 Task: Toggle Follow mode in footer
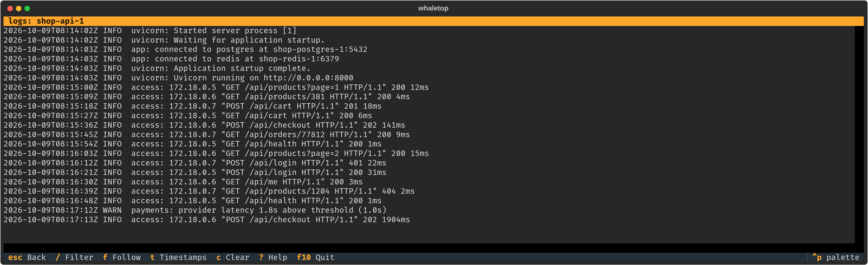(122, 257)
